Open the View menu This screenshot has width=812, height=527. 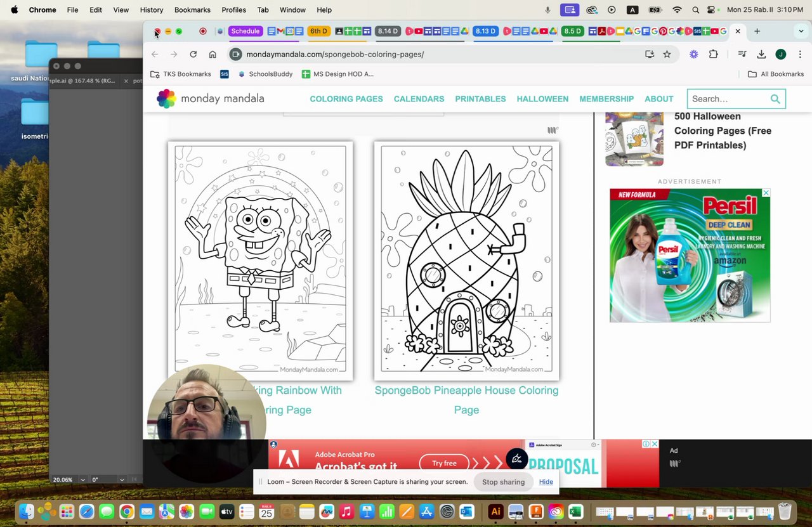121,10
